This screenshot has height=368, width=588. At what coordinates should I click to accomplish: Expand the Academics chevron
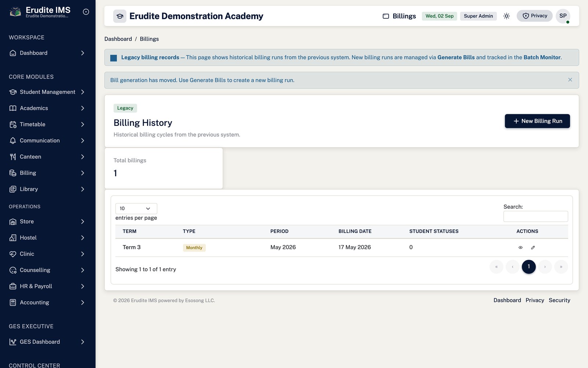[x=83, y=108]
